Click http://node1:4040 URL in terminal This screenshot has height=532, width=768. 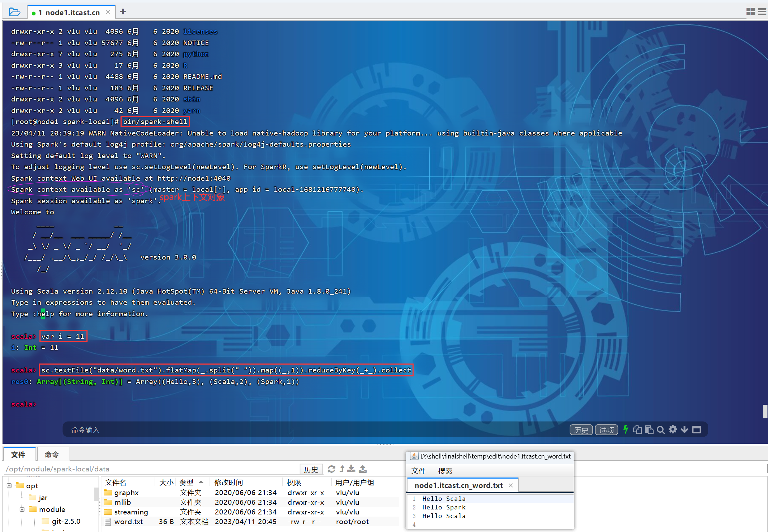[x=194, y=178]
